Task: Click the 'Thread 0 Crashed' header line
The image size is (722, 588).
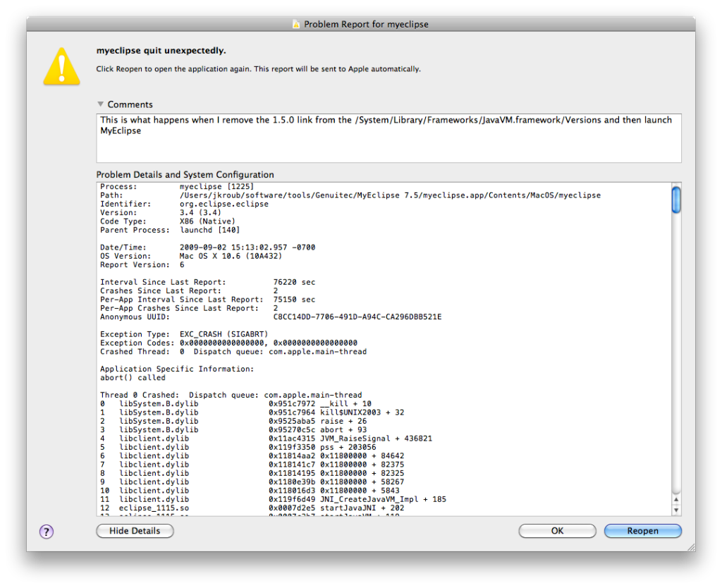Action: (x=231, y=395)
